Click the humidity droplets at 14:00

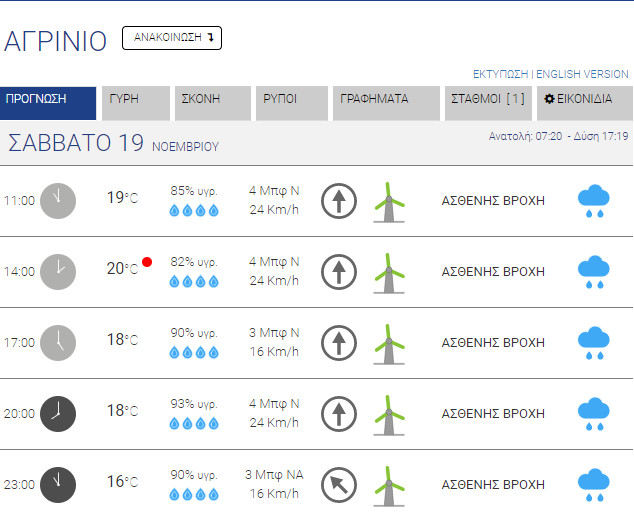pos(194,281)
